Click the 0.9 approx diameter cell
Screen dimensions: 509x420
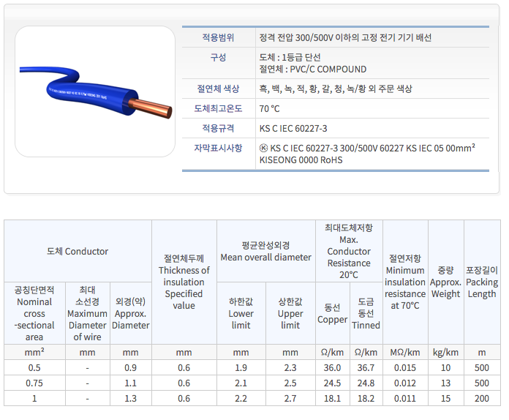pos(130,367)
